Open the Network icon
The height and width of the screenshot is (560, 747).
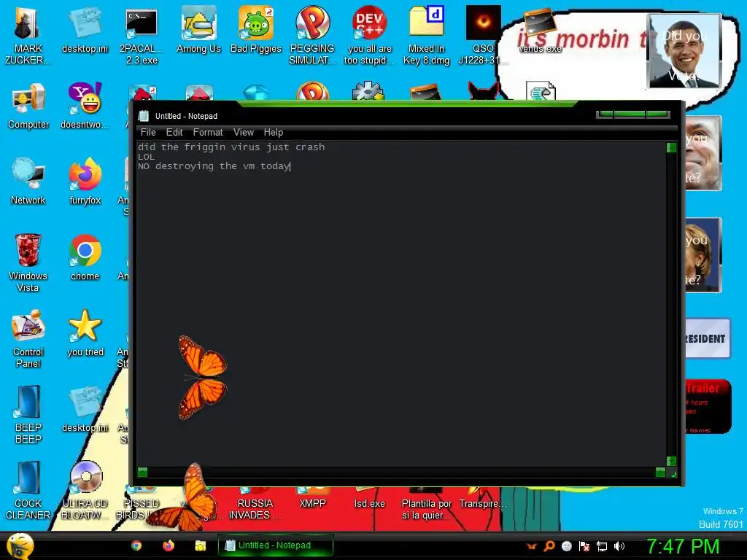click(x=28, y=182)
